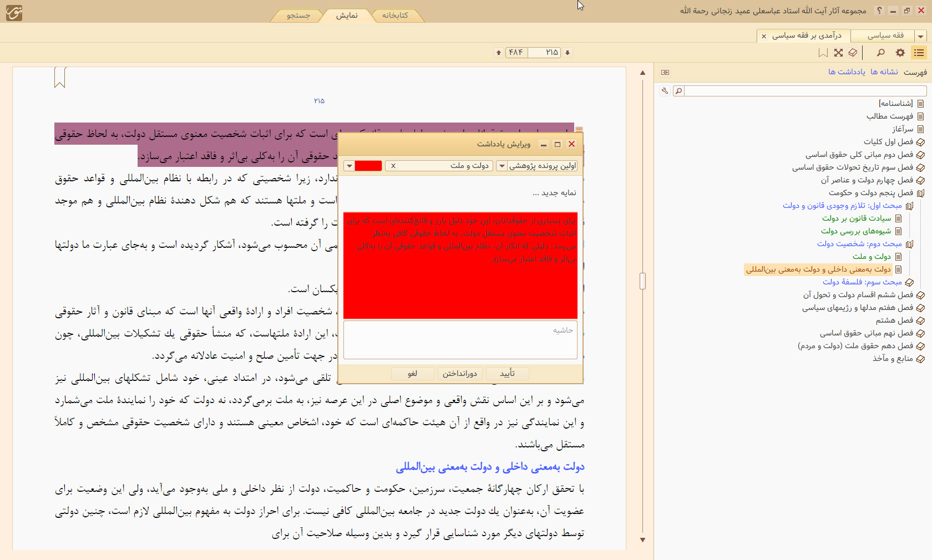
Task: Click the red color swatch in the note dialog
Action: point(368,166)
